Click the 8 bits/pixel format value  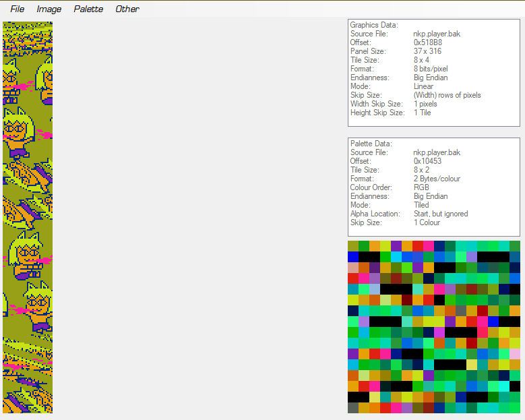pyautogui.click(x=431, y=69)
